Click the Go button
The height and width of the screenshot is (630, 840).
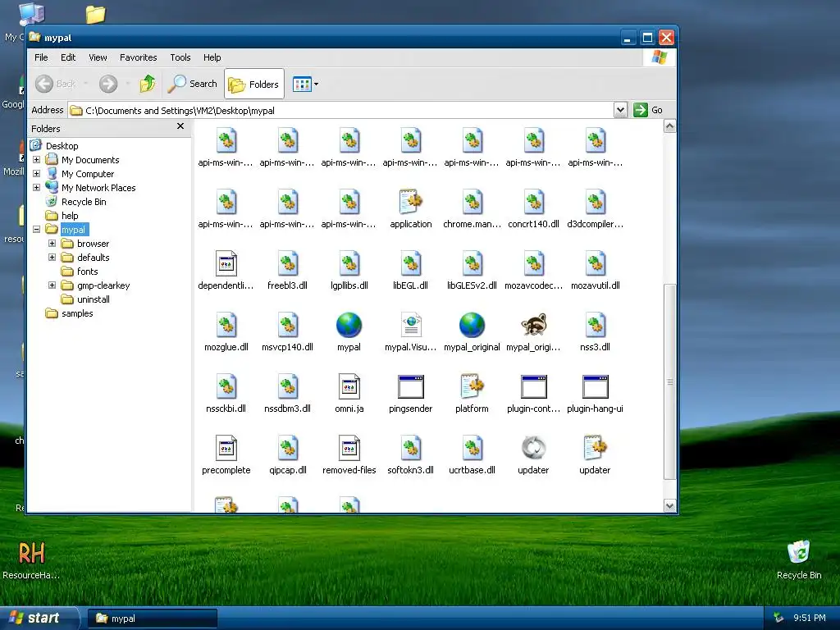tap(648, 110)
